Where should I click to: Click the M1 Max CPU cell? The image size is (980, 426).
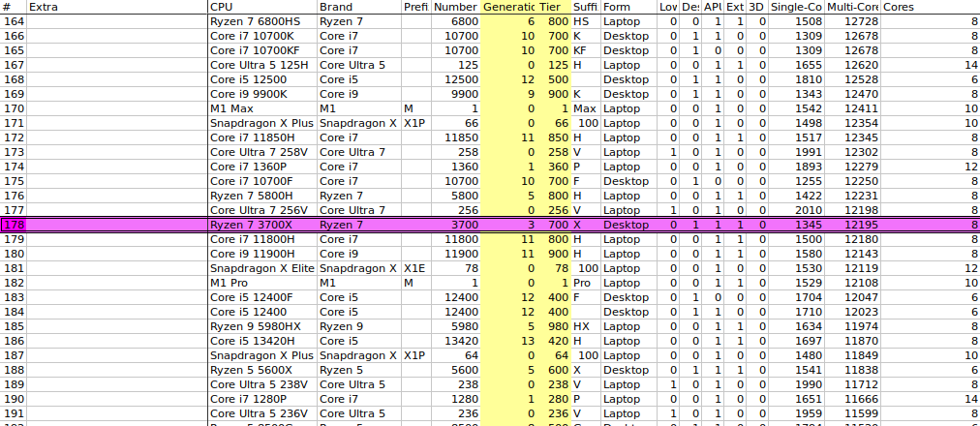[262, 108]
